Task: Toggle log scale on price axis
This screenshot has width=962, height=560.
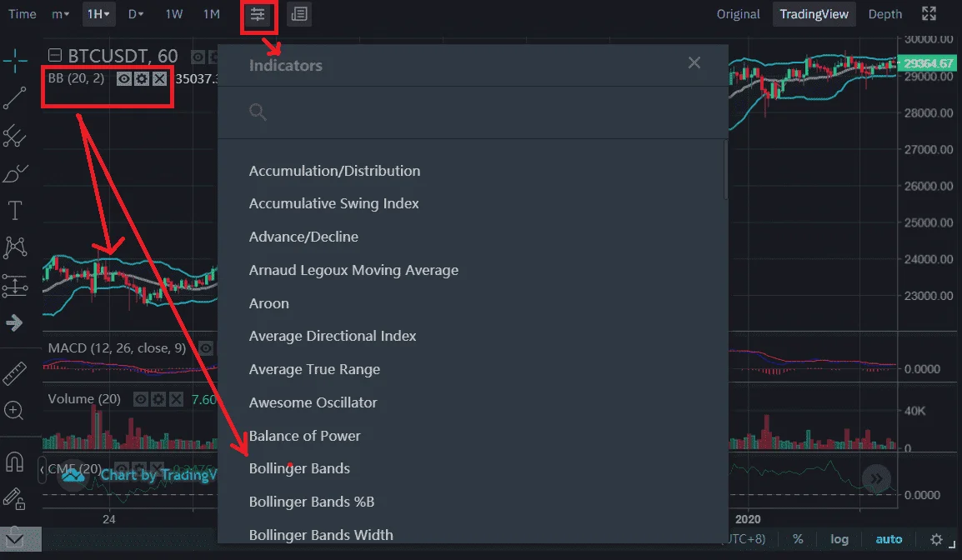Action: (x=839, y=539)
